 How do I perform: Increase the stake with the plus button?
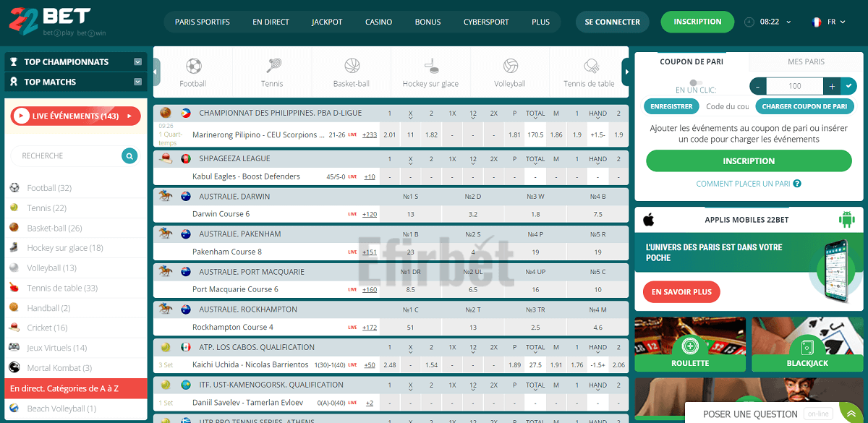pos(832,86)
